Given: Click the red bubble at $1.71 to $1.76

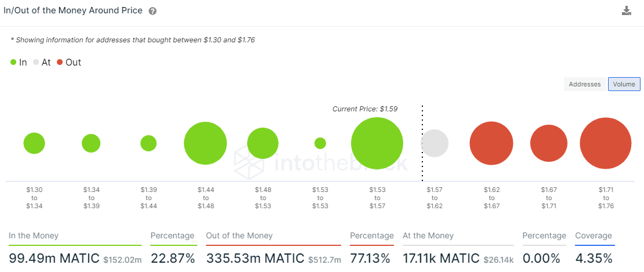Looking at the screenshot, I should click(605, 143).
